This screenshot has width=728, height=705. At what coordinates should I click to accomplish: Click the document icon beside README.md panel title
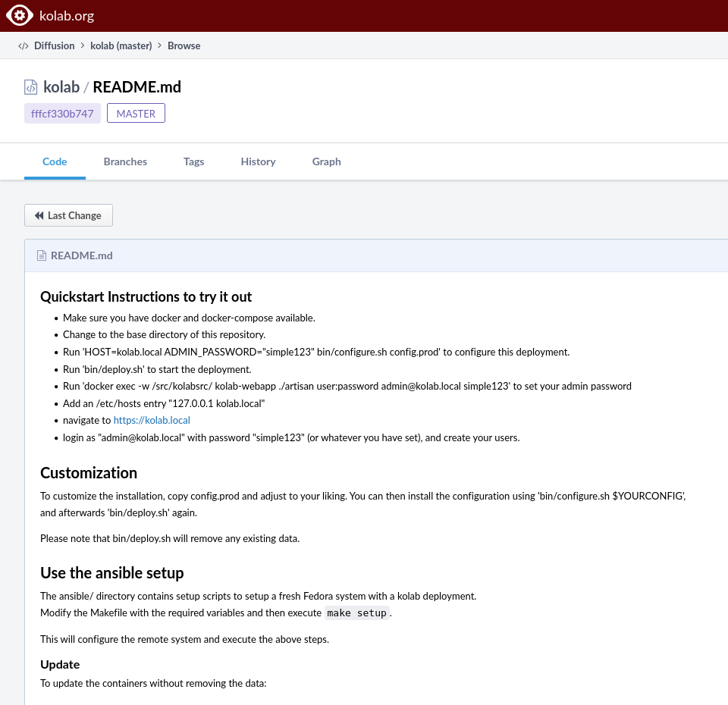pyautogui.click(x=42, y=255)
